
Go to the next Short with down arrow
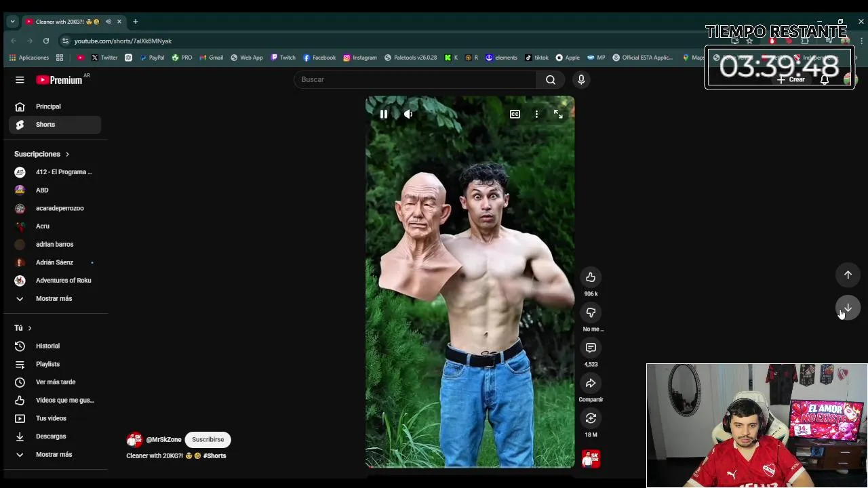[848, 307]
